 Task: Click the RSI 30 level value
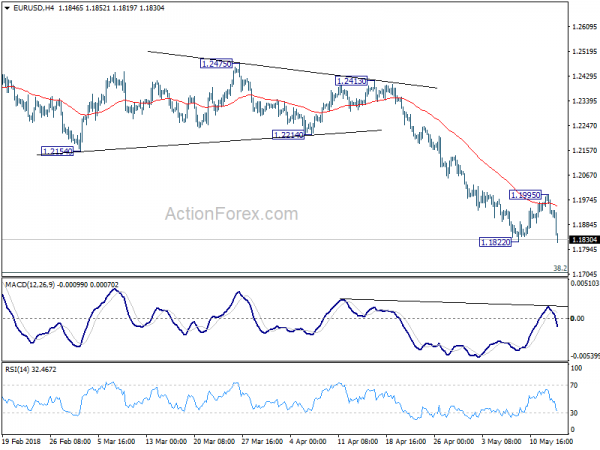[x=574, y=413]
